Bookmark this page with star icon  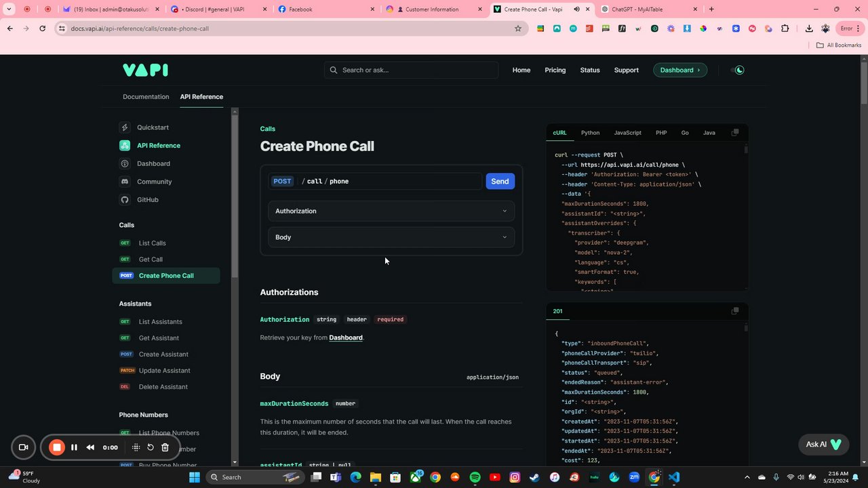click(x=518, y=28)
